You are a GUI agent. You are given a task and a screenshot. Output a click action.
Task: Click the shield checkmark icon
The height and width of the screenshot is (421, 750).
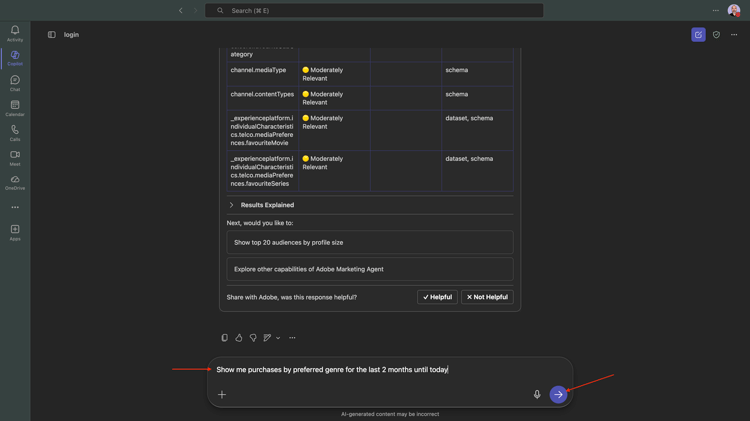pos(716,34)
